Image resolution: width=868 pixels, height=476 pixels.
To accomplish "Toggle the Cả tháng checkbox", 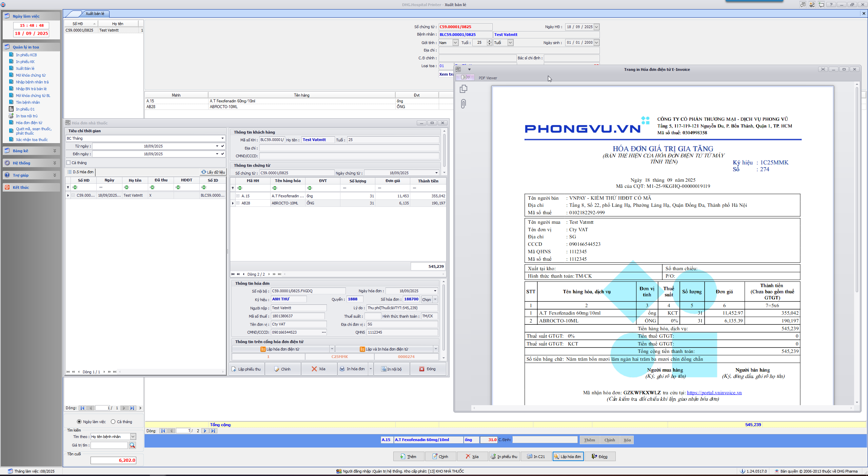I will click(x=68, y=163).
